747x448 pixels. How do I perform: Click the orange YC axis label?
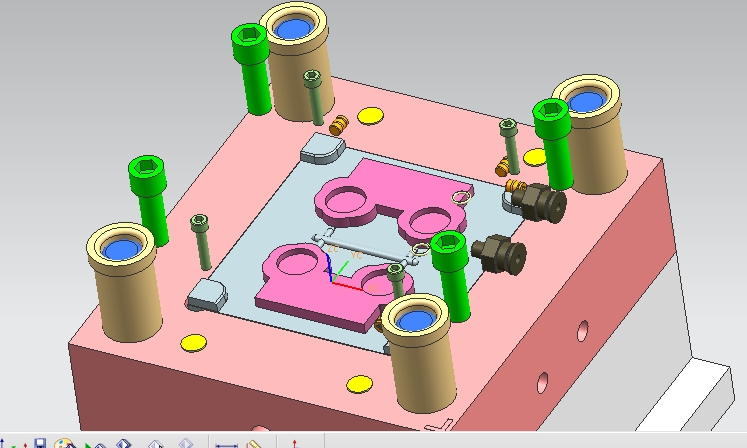(356, 255)
